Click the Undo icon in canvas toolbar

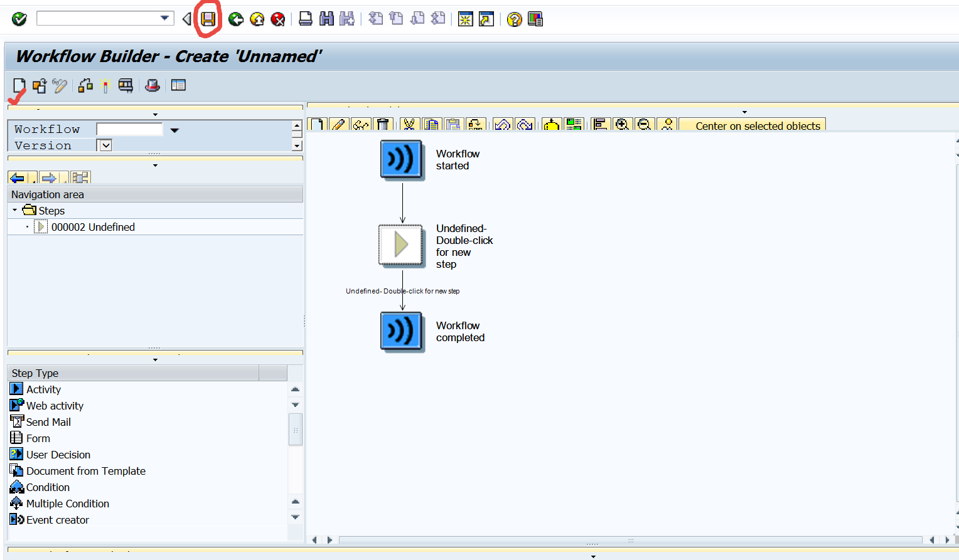[503, 124]
